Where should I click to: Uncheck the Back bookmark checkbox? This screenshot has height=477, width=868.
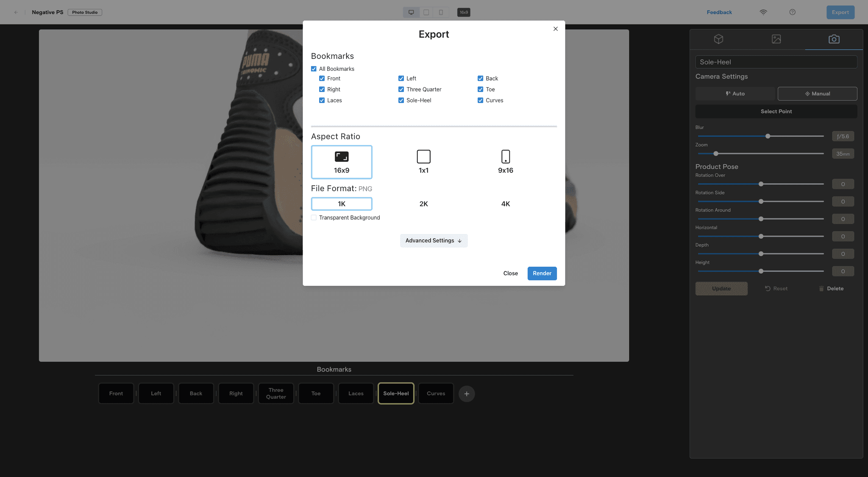tap(480, 78)
